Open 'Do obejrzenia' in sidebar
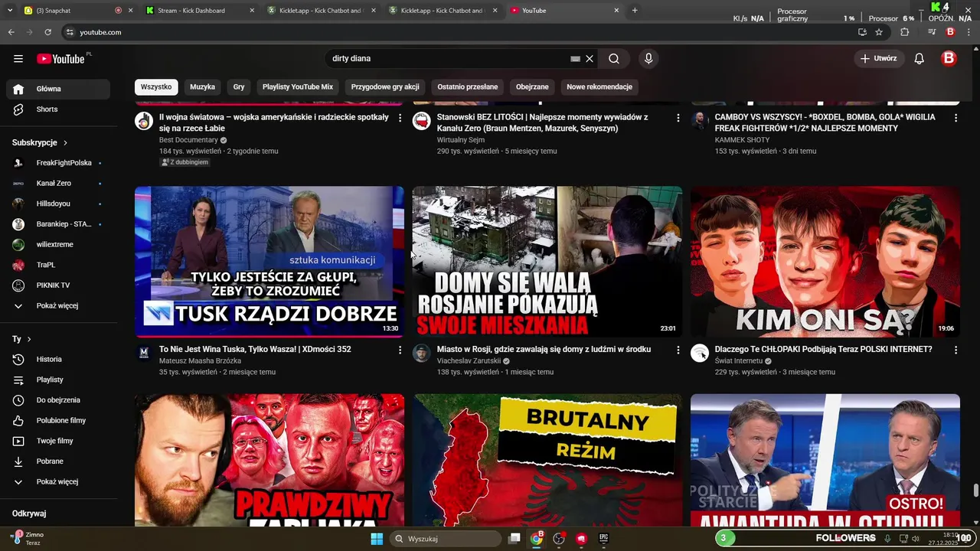Viewport: 980px width, 551px height. tap(58, 400)
